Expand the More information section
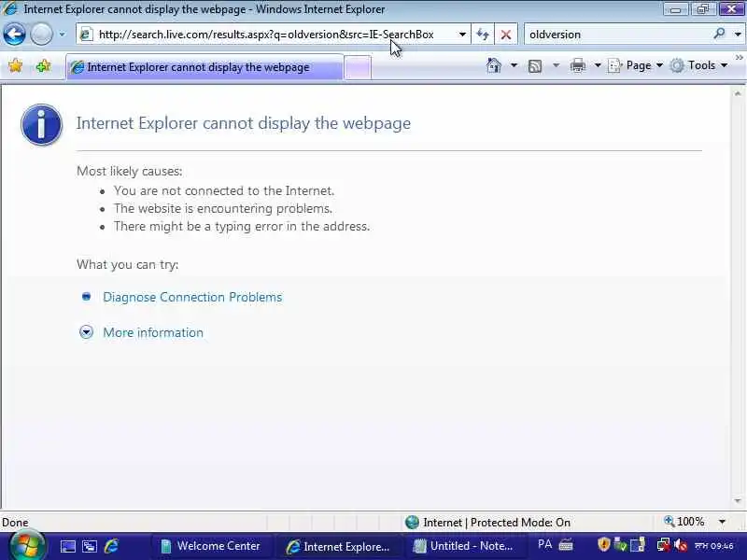747x560 pixels. tap(153, 332)
